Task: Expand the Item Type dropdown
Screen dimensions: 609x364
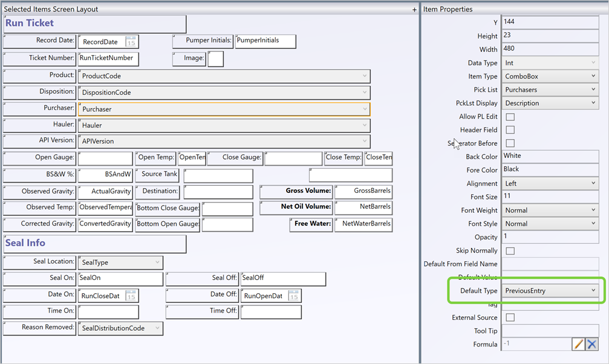Action: (550, 76)
